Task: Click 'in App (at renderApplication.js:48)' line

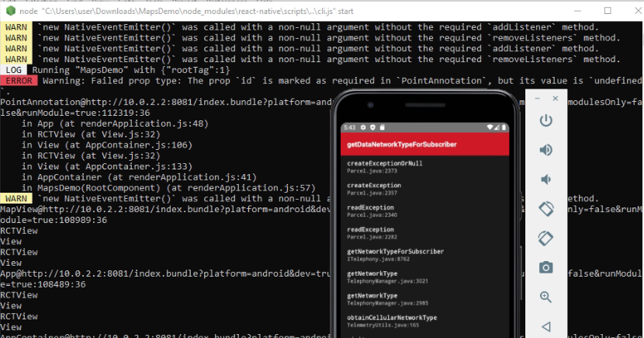Action: point(115,124)
